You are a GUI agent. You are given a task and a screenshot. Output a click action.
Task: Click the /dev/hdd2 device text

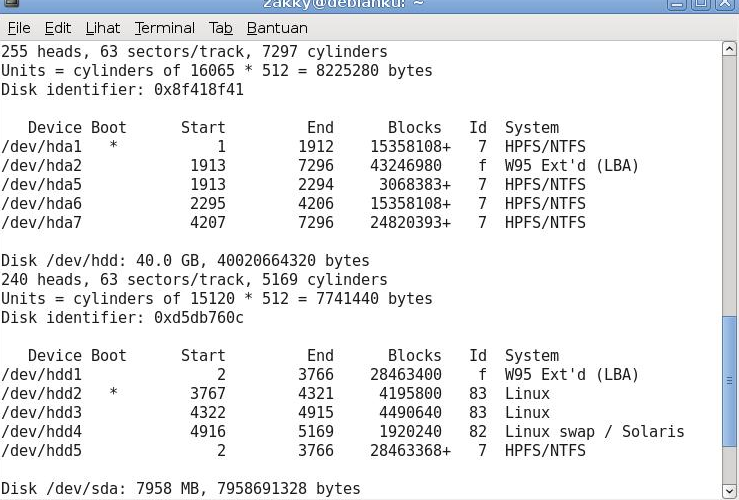(41, 393)
